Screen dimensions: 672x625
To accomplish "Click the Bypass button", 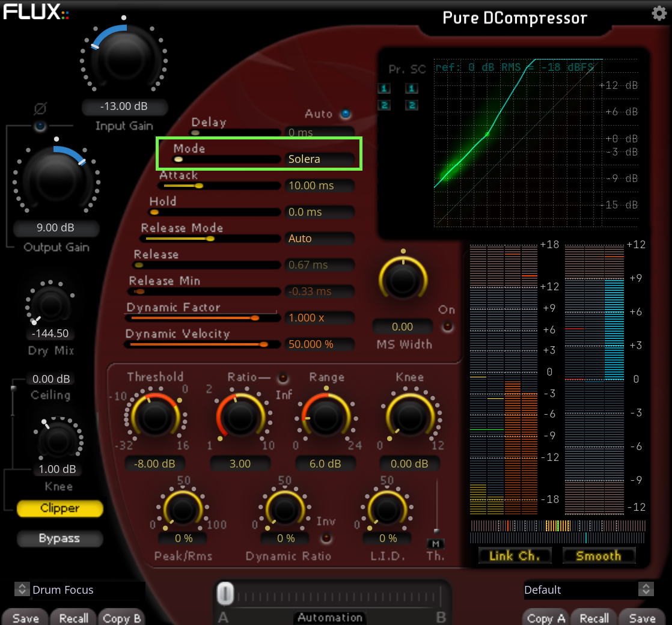I will [60, 538].
